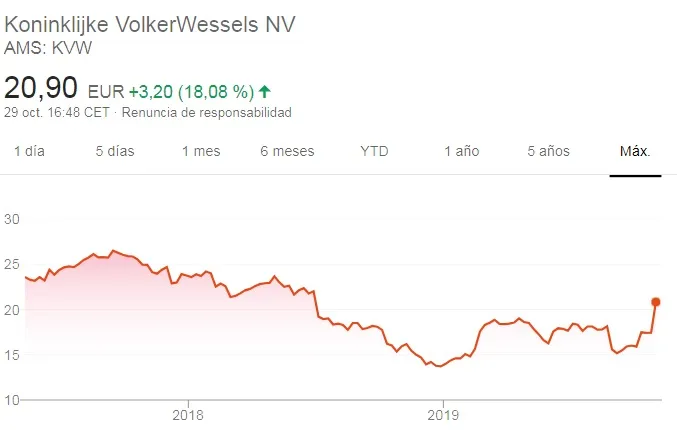Switch to the 1 día tab
The height and width of the screenshot is (430, 677).
pos(28,151)
